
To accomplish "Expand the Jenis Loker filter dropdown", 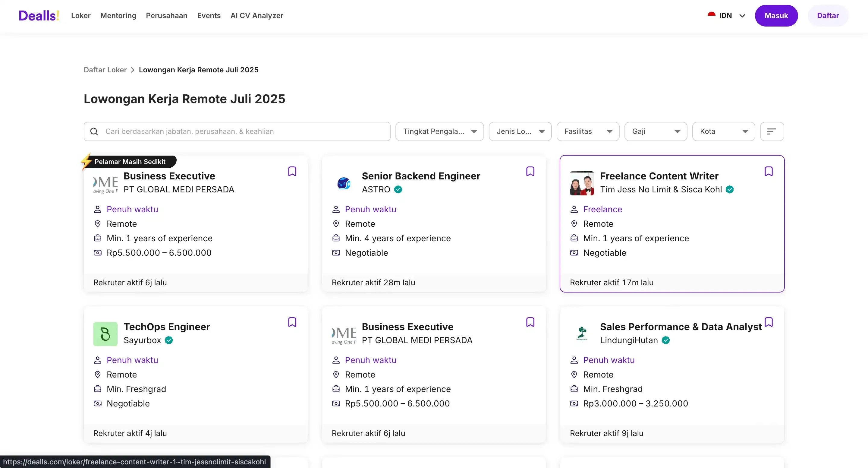I will 520,131.
